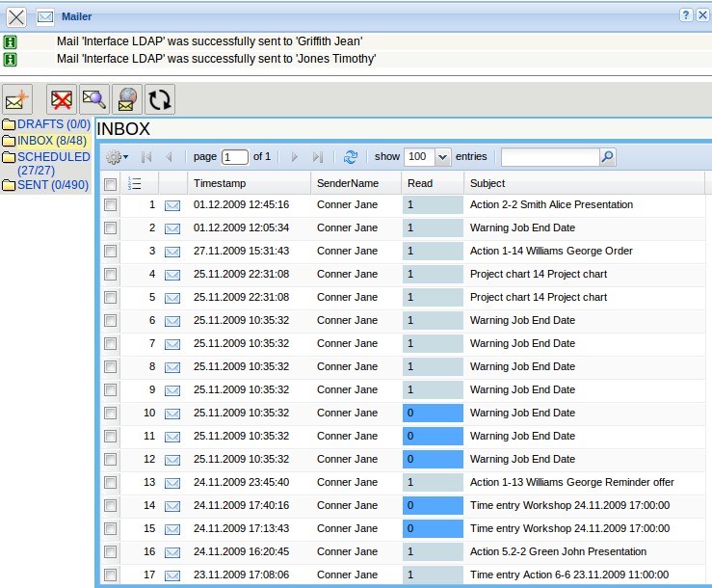Click the globe mail icon
Viewport: 712px width, 588px height.
(126, 99)
